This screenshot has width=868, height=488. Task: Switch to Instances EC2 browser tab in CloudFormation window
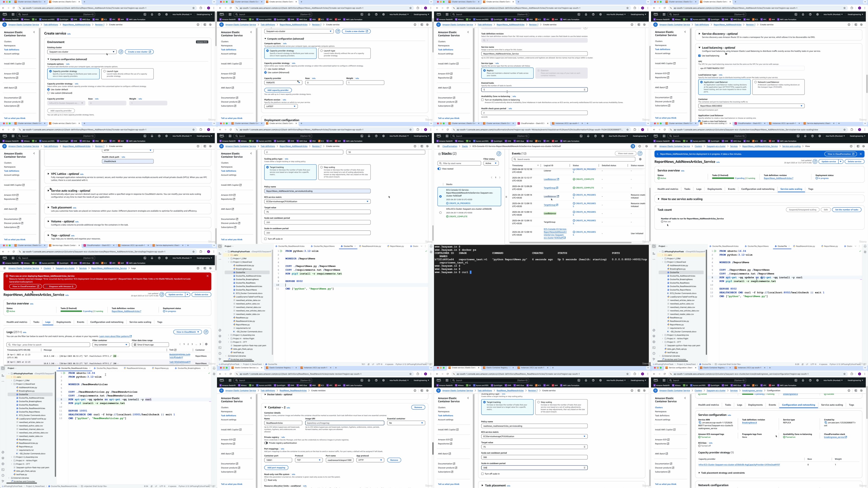568,123
